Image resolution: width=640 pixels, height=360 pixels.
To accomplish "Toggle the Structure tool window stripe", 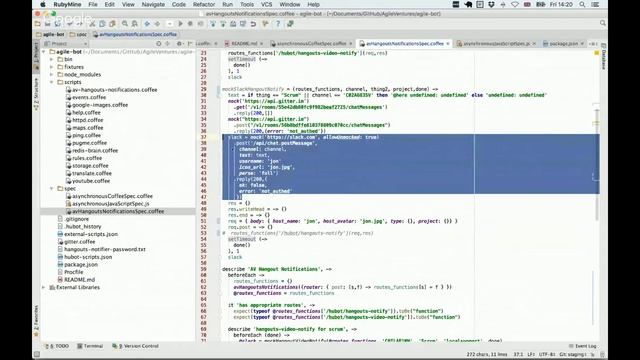I will [x=36, y=95].
